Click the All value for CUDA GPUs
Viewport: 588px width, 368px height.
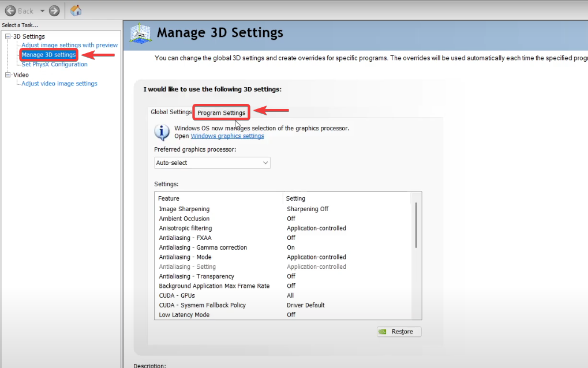[x=290, y=295]
